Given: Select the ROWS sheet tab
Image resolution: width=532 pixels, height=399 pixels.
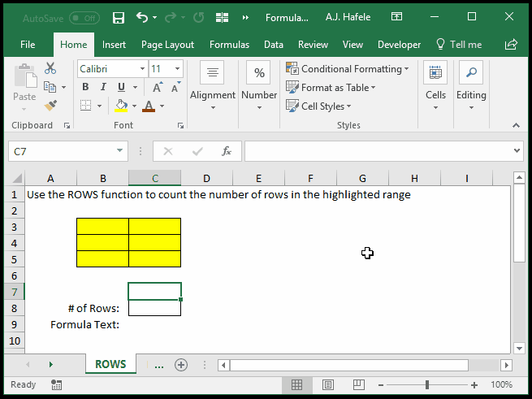Looking at the screenshot, I should (110, 364).
